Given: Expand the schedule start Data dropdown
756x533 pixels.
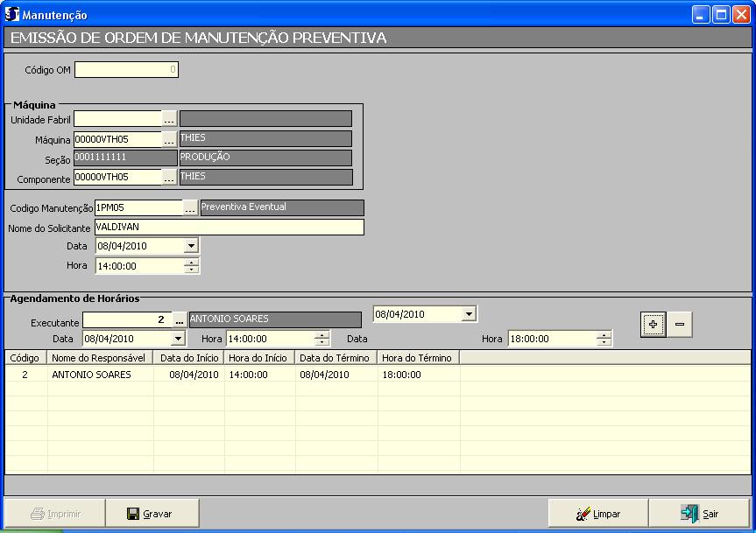Looking at the screenshot, I should click(178, 339).
